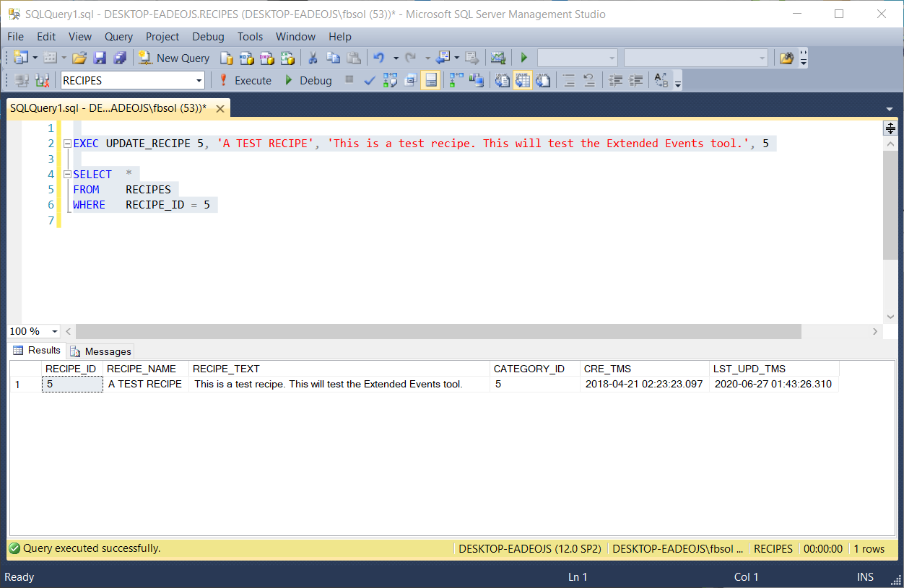Image resolution: width=904 pixels, height=588 pixels.
Task: Open the Navigate Backward dropdown arrow
Action: (x=457, y=58)
